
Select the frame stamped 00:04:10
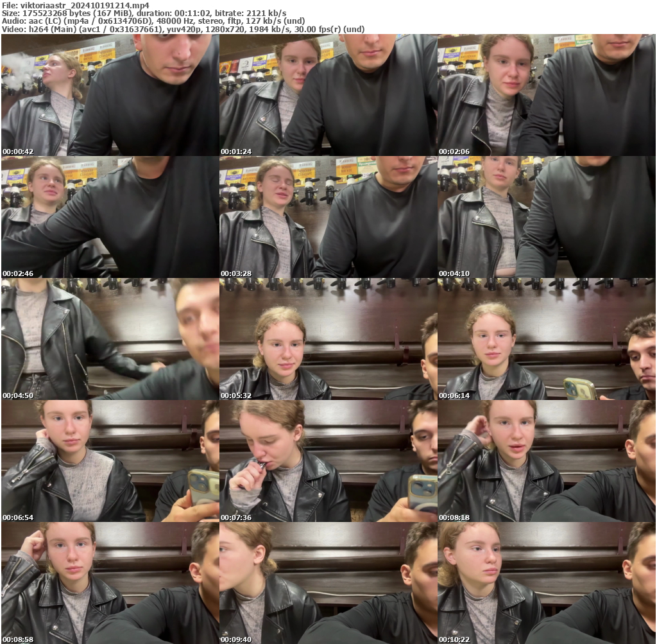[546, 217]
